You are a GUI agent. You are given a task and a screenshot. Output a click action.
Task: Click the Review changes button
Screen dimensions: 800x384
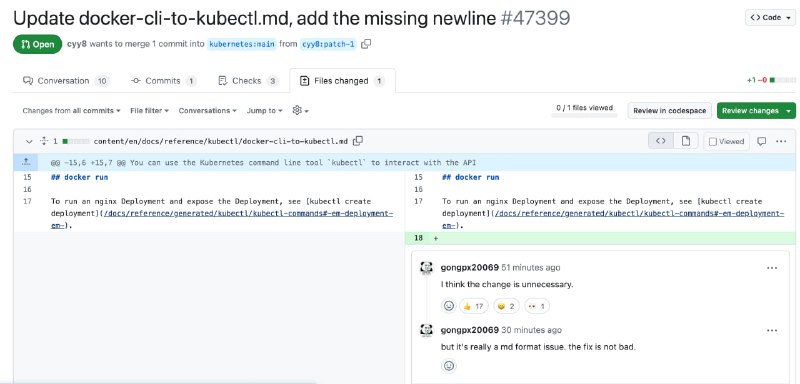click(x=756, y=111)
